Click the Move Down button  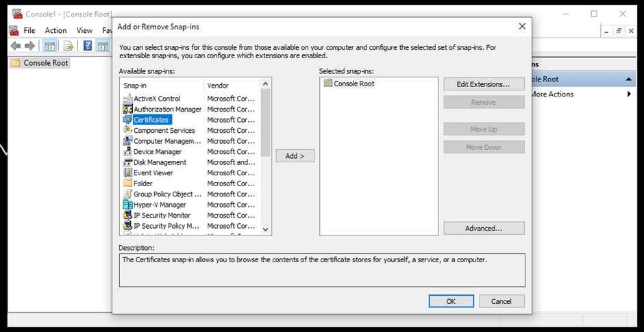click(x=484, y=147)
